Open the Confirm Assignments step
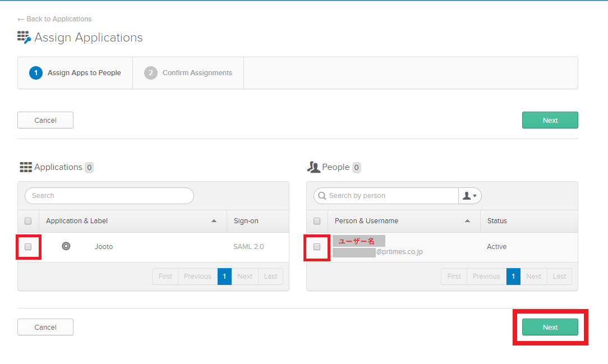The width and height of the screenshot is (608, 364). point(188,72)
